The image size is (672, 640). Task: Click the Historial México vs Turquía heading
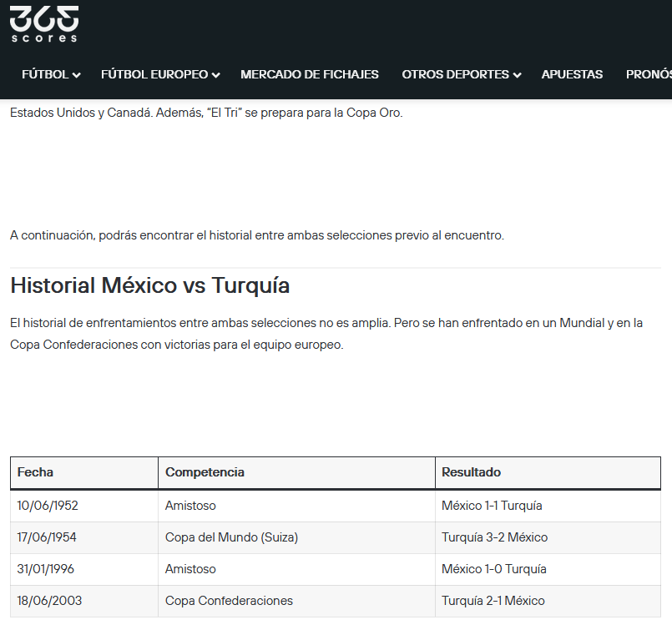coord(150,285)
